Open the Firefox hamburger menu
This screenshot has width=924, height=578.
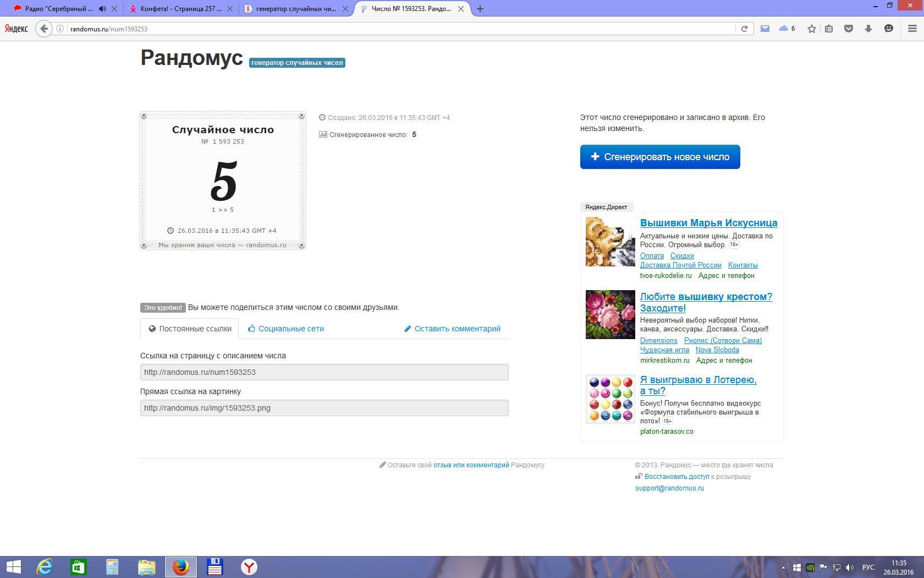(x=912, y=29)
